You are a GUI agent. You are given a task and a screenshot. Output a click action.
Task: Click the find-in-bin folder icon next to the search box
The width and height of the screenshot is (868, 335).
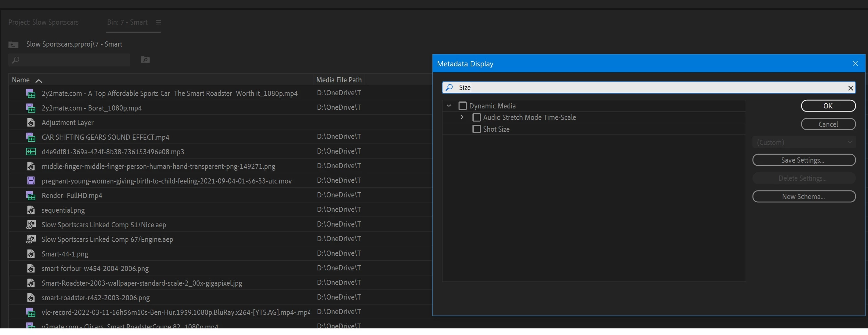[145, 60]
